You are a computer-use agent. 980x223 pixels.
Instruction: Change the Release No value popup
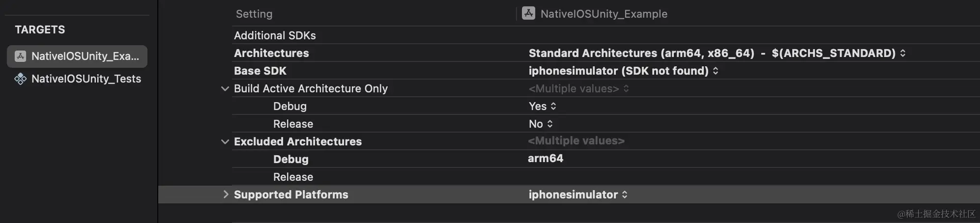[541, 124]
